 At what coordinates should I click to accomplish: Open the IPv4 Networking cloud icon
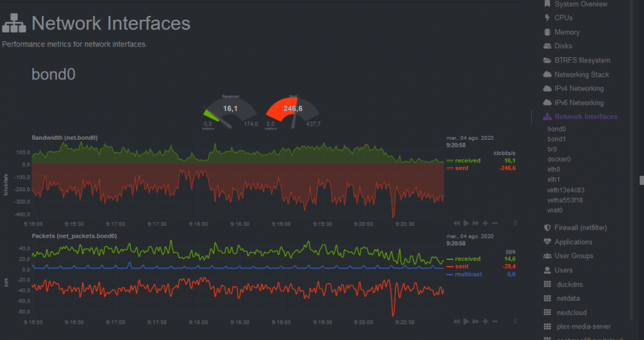coord(547,88)
